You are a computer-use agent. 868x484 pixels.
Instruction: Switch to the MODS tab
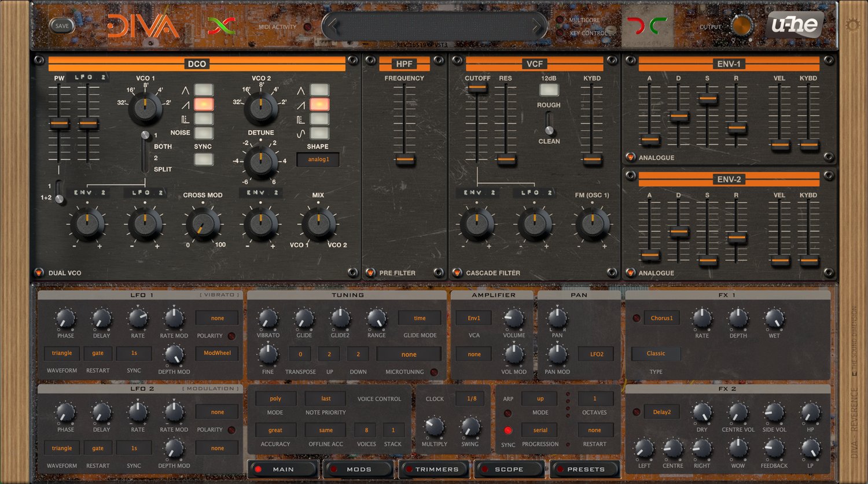pos(359,469)
